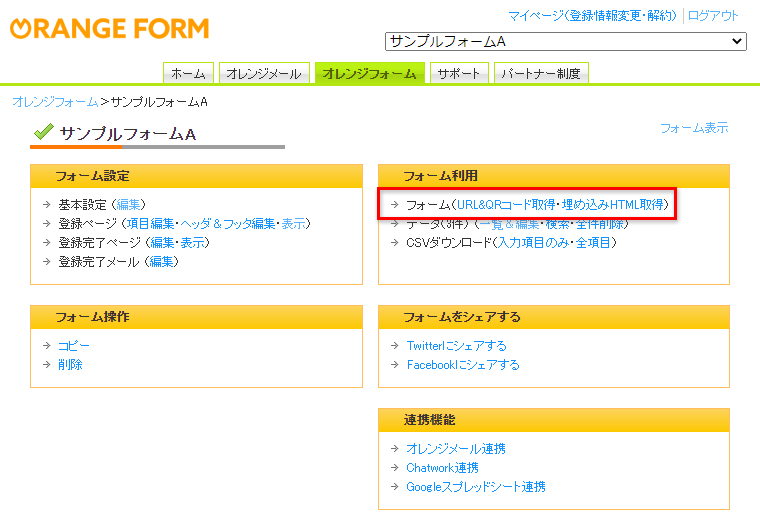Click the 登録完了メール label text
This screenshot has width=760, height=521.
click(x=99, y=262)
